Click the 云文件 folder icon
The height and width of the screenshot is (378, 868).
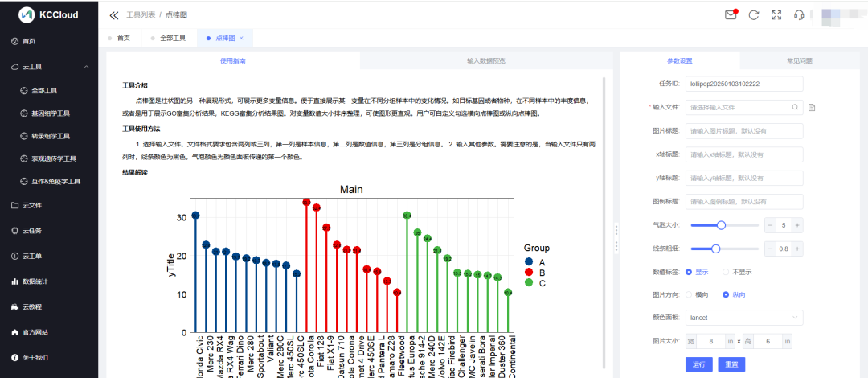pos(15,205)
